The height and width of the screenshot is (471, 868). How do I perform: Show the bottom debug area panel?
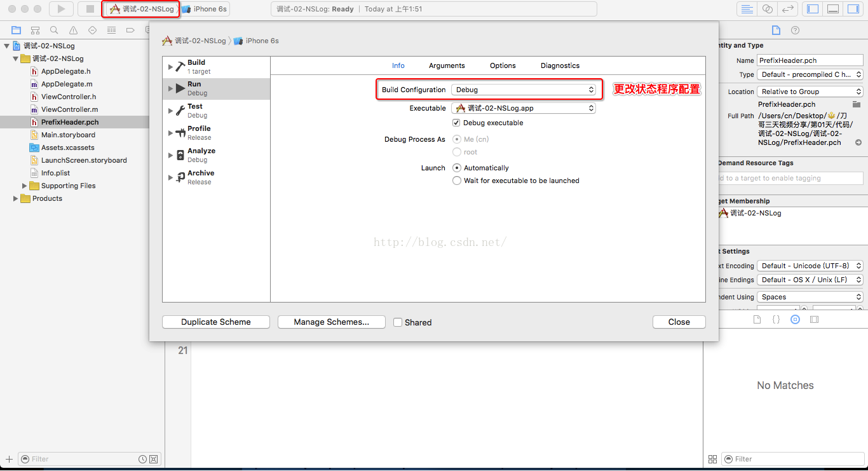pos(833,9)
